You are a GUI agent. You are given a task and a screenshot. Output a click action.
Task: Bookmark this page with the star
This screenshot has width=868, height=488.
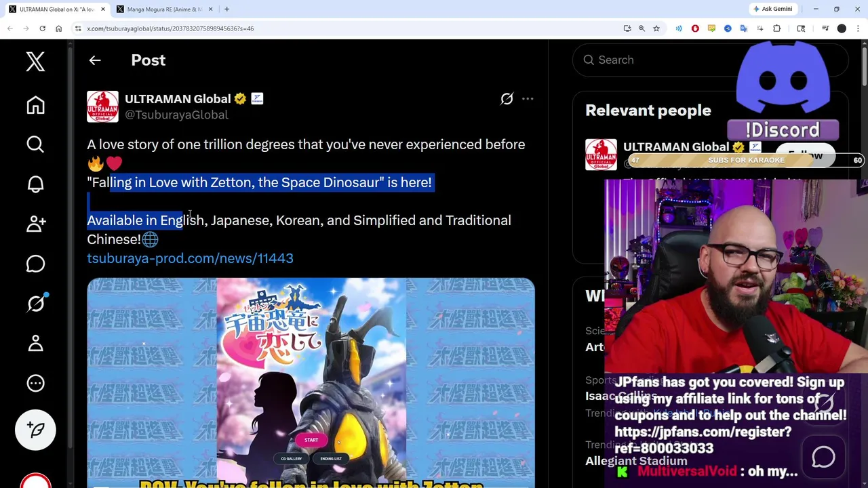point(656,28)
